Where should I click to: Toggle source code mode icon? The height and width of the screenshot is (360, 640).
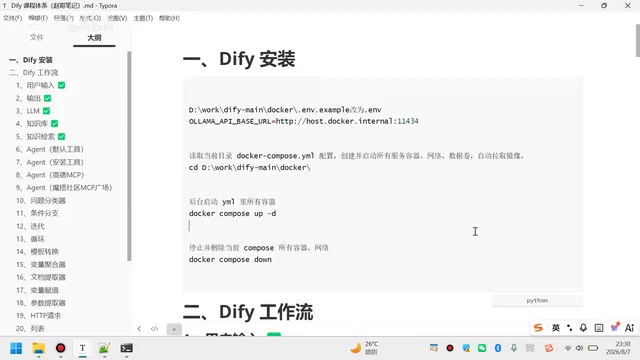154,329
